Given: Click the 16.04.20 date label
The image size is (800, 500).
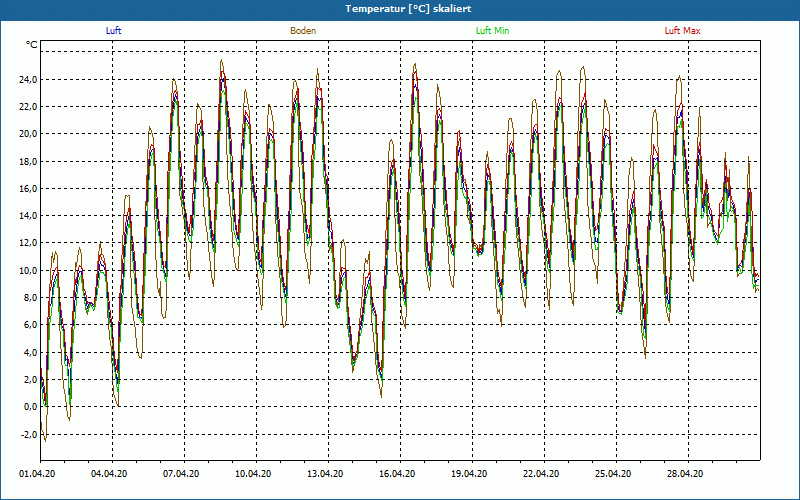Looking at the screenshot, I should click(x=397, y=474).
